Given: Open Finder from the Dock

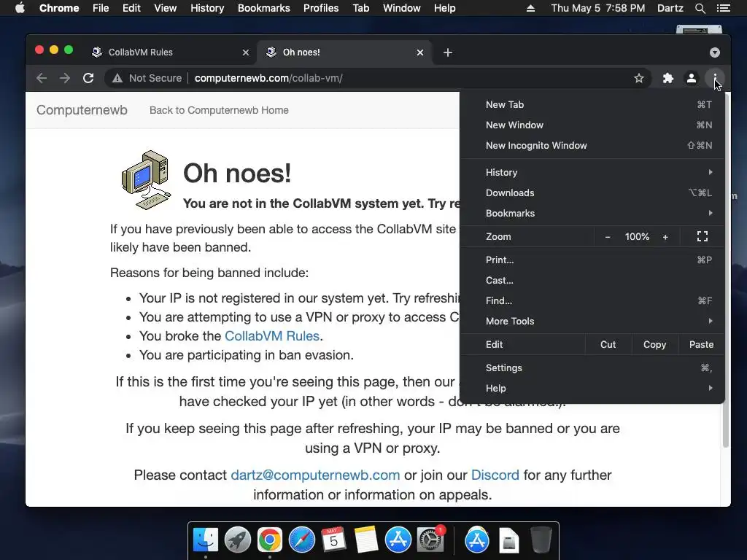Looking at the screenshot, I should click(206, 540).
